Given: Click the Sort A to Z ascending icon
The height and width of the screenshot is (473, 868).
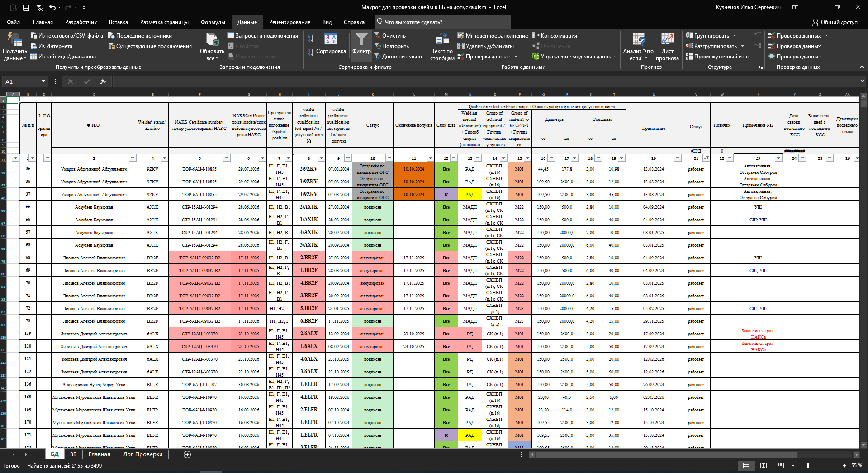Looking at the screenshot, I should point(310,39).
